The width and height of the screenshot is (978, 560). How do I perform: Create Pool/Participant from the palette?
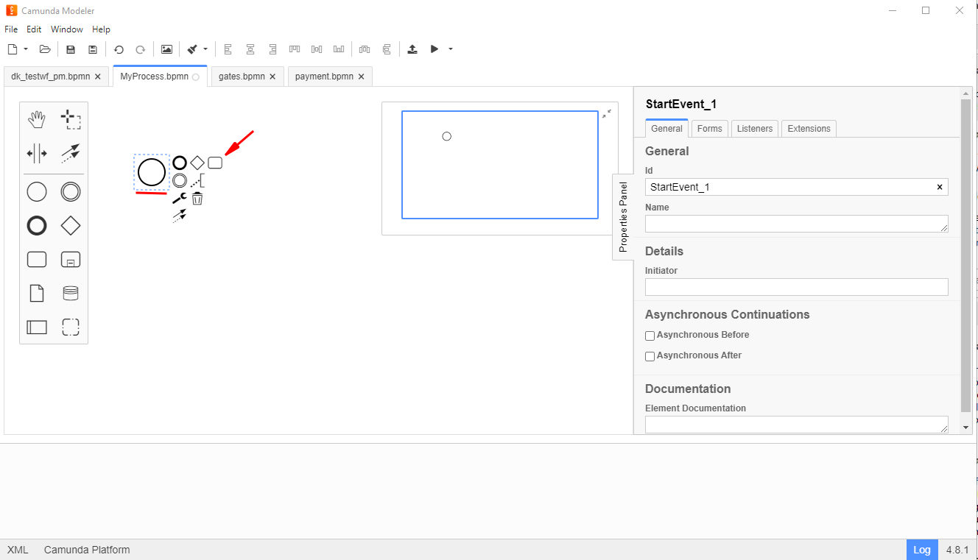coord(37,327)
